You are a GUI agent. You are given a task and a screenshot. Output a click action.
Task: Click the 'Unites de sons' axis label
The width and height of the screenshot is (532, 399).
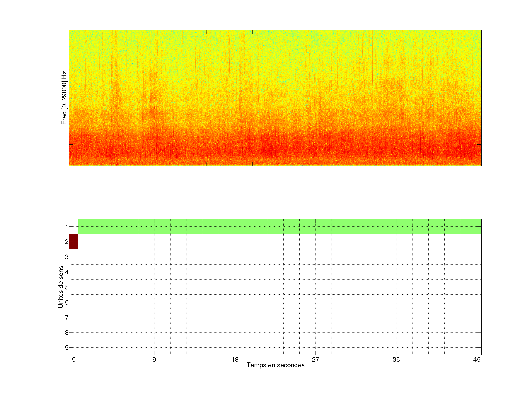click(61, 287)
